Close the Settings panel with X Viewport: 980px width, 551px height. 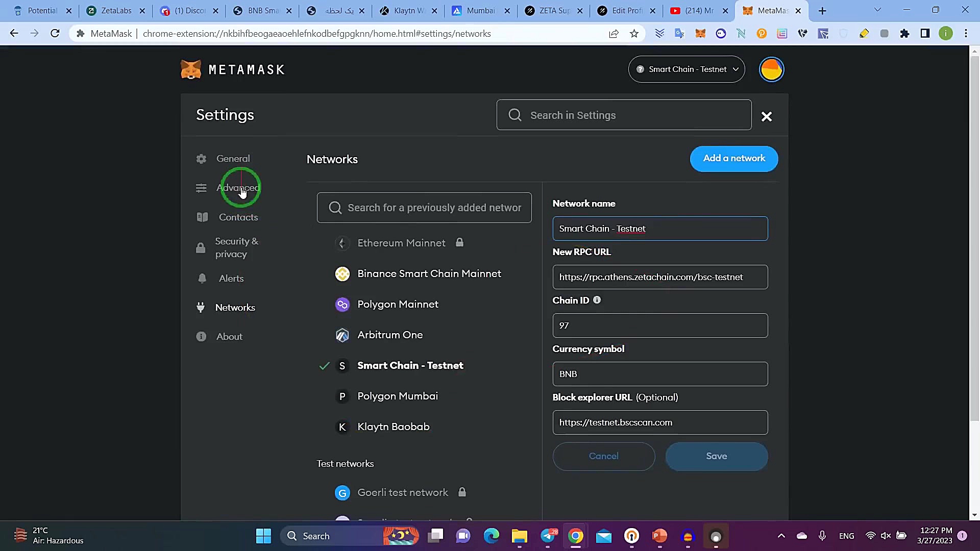pyautogui.click(x=766, y=116)
